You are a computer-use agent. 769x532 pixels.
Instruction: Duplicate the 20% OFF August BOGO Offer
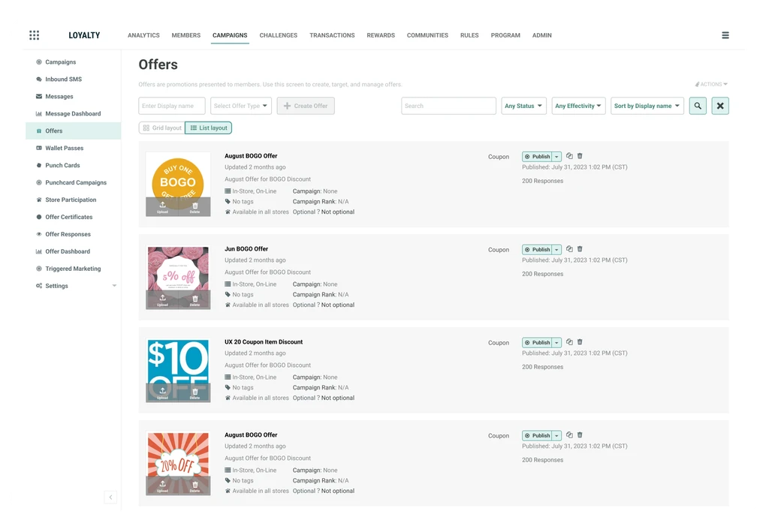tap(569, 435)
